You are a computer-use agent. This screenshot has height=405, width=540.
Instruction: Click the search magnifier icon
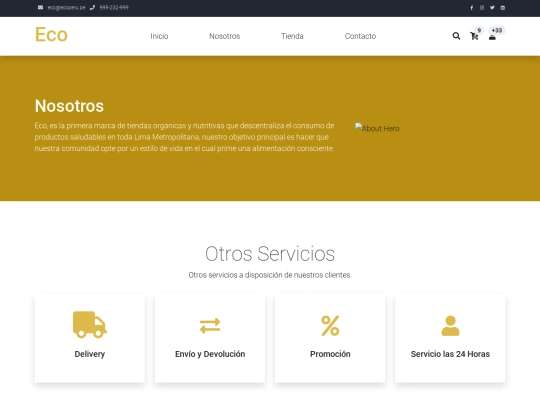[x=456, y=36]
